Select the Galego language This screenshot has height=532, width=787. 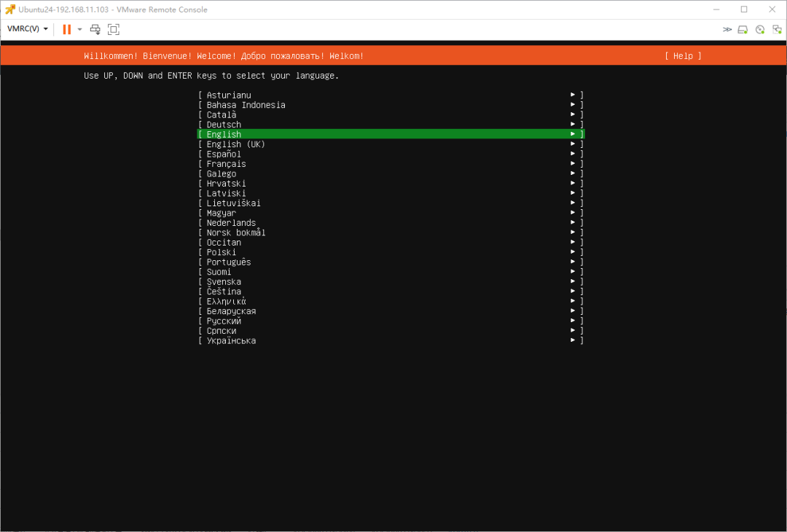pos(391,173)
